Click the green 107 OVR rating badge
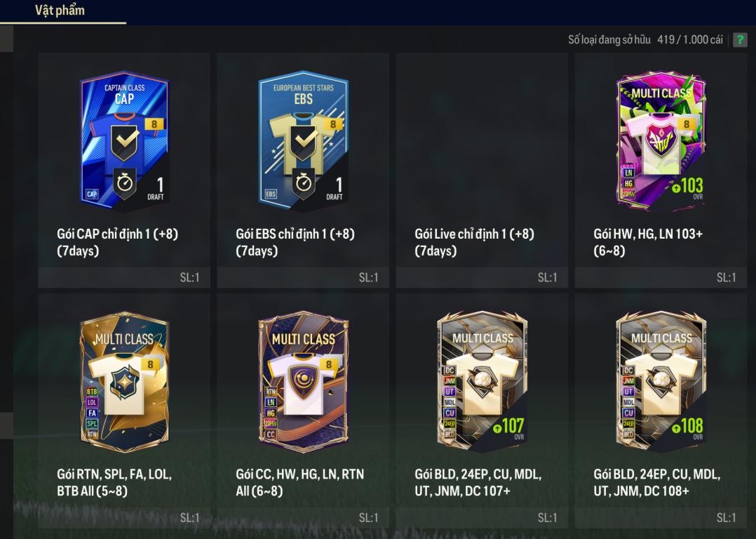Screen dimensions: 756x539 pyautogui.click(x=508, y=427)
